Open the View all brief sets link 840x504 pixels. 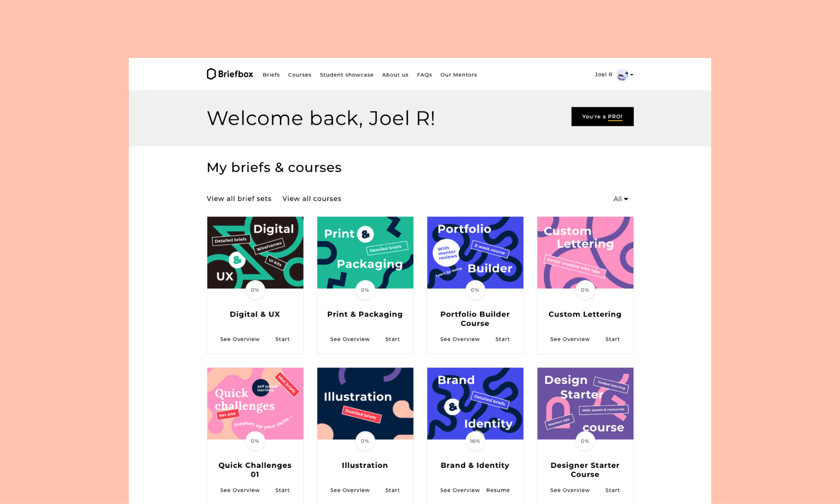(239, 199)
